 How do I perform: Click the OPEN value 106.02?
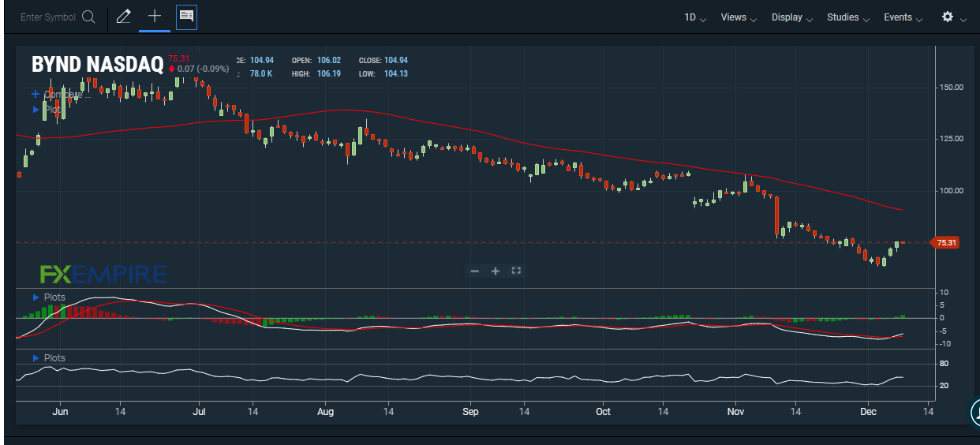pos(328,60)
